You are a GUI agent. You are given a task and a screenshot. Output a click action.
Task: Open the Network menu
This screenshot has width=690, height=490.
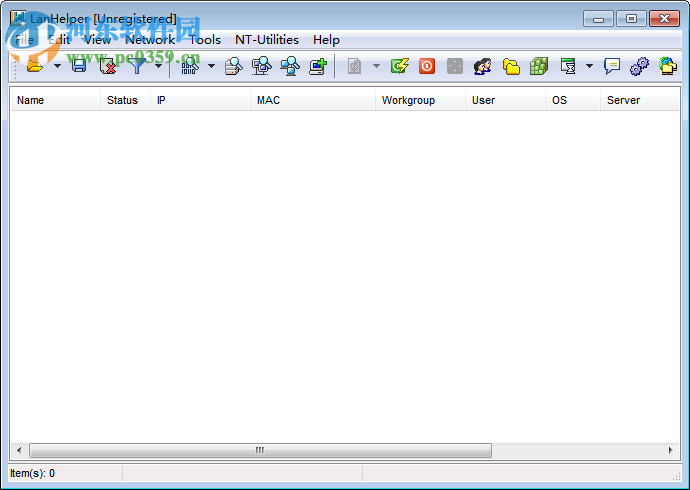pyautogui.click(x=150, y=40)
